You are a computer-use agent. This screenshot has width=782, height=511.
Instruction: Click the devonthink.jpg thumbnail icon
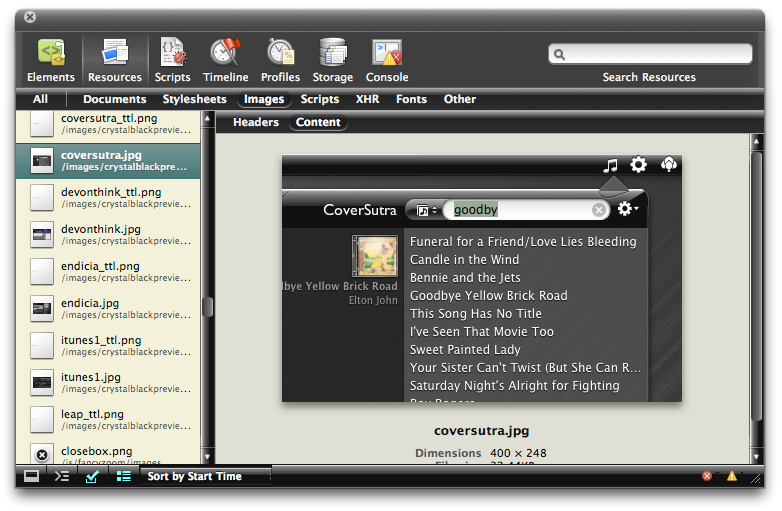[42, 234]
